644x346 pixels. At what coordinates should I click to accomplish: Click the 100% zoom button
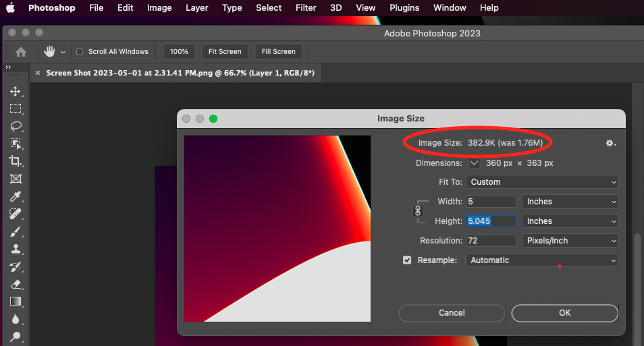179,52
